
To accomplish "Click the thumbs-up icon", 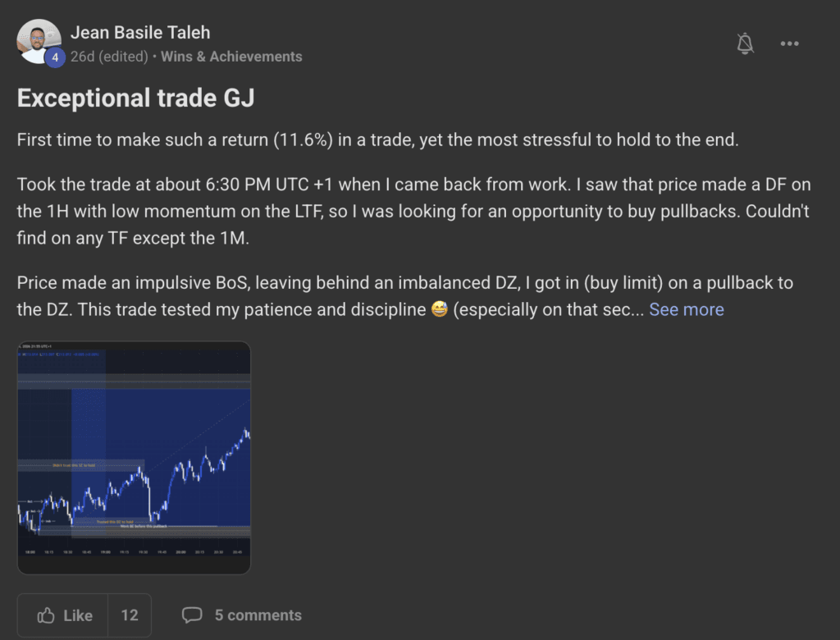I will [x=47, y=615].
